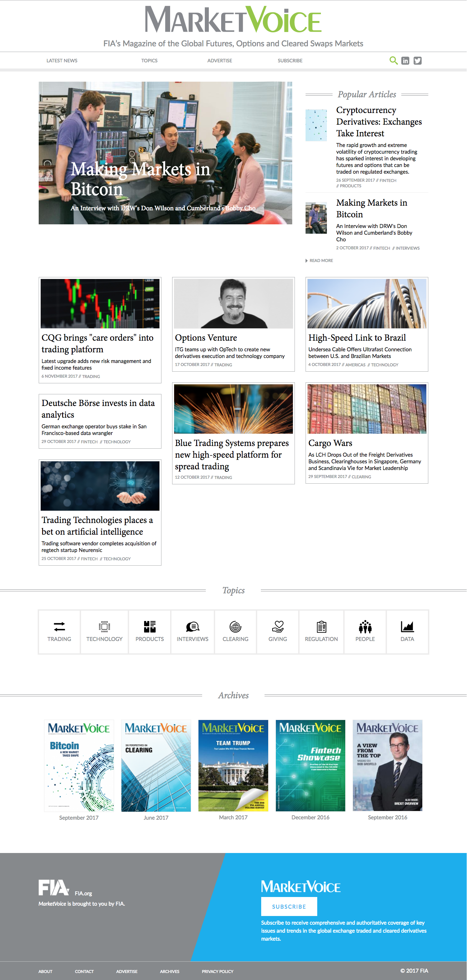
Task: Open the search magnifier icon
Action: [x=394, y=60]
